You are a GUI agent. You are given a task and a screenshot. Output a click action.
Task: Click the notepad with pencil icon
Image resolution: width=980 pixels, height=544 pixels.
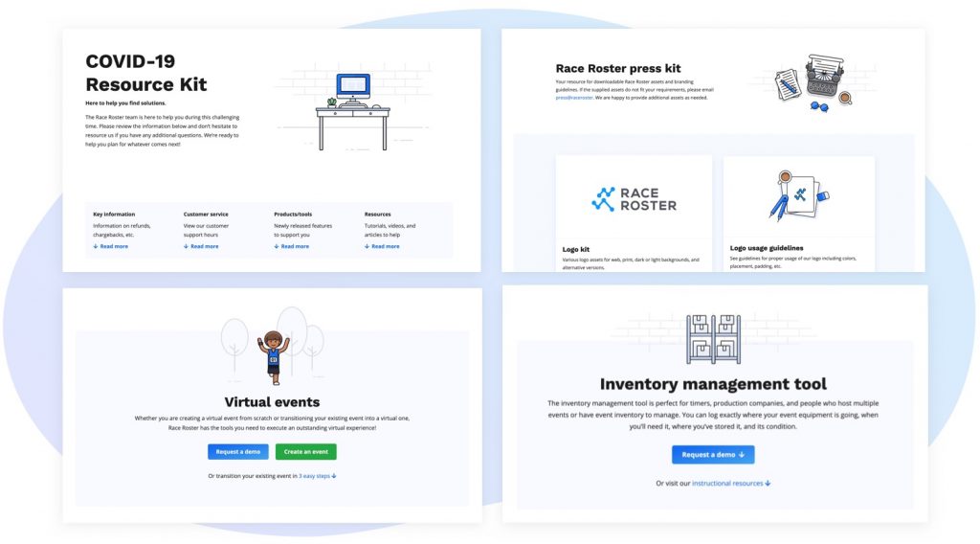[787, 84]
